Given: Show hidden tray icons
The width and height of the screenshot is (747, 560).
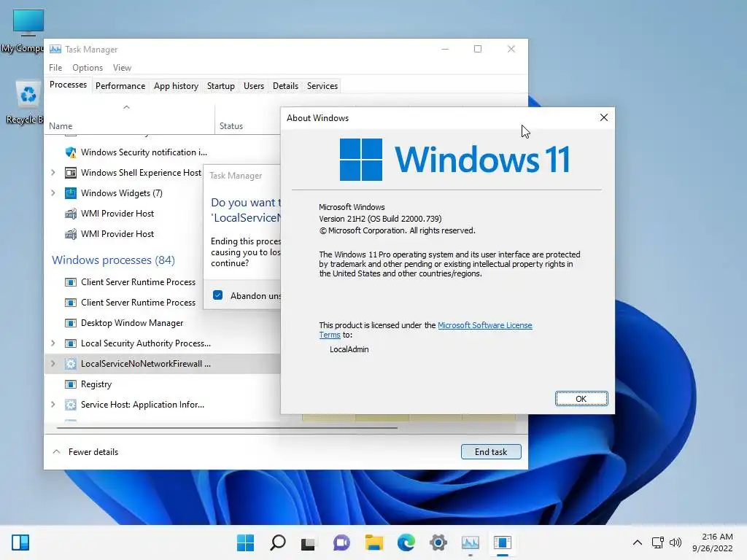Looking at the screenshot, I should point(638,542).
